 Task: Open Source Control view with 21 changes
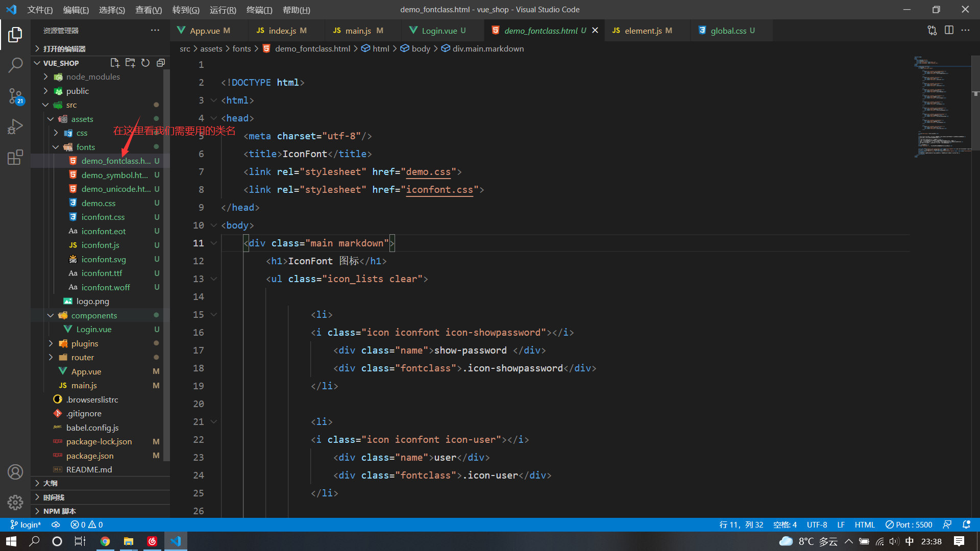pos(15,96)
